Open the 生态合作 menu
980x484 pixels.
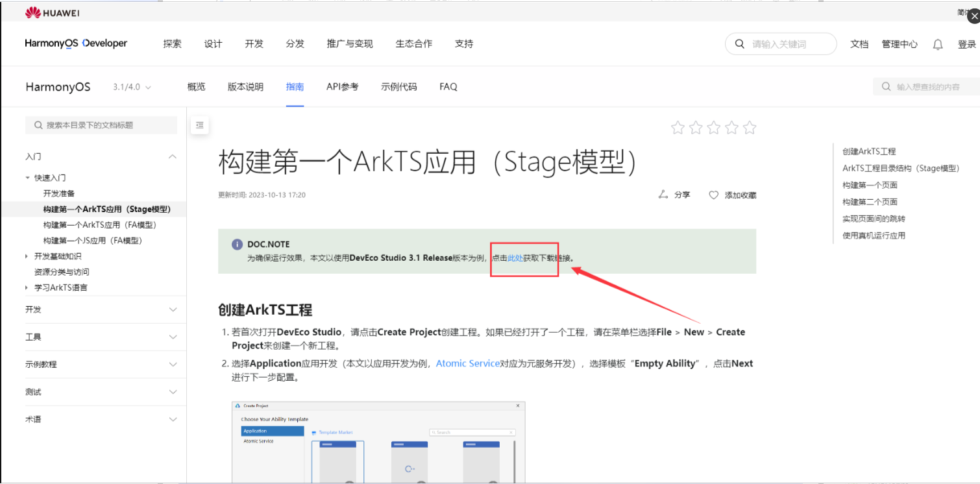(x=413, y=44)
